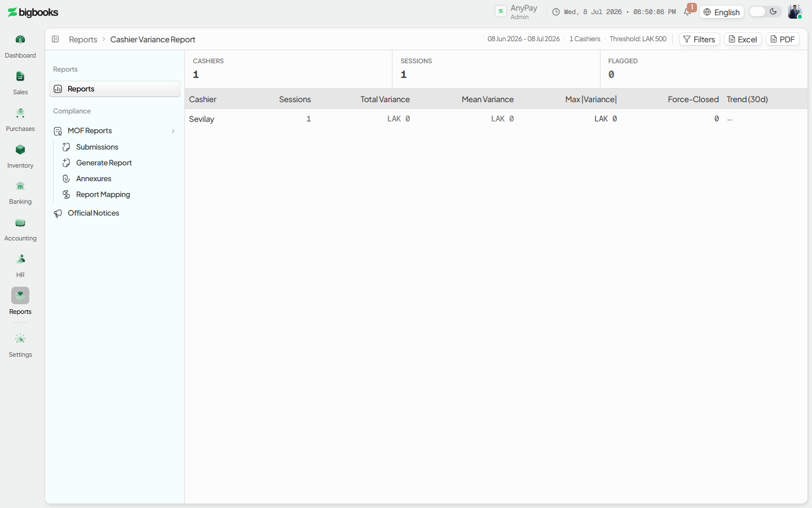
Task: Click the SESSIONS summary card
Action: coord(496,69)
